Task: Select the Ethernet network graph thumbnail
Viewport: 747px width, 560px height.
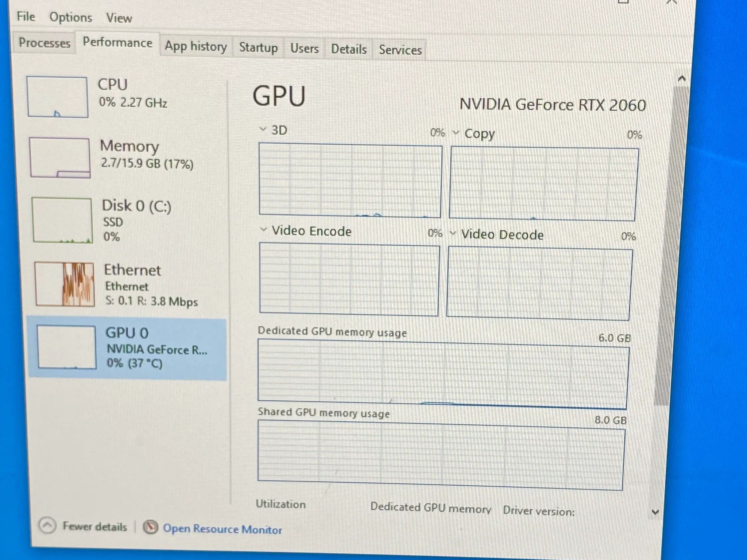Action: pyautogui.click(x=65, y=284)
